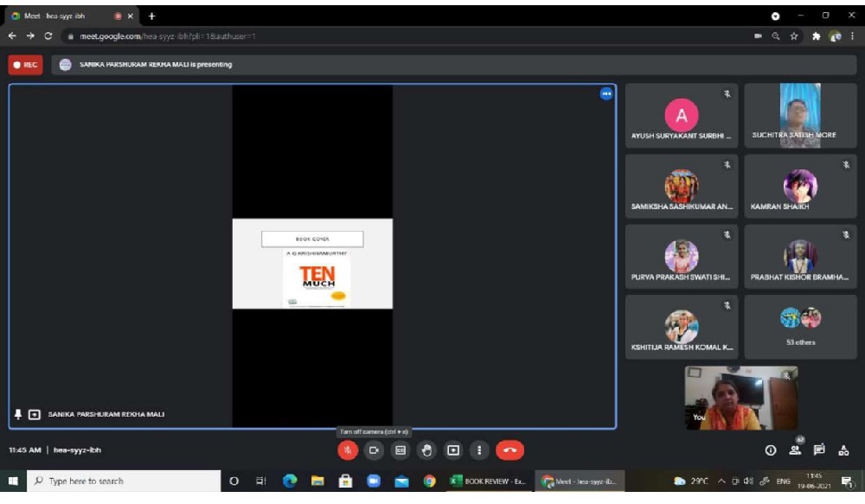Open more options three-dot menu
The image size is (865, 504).
point(479,450)
